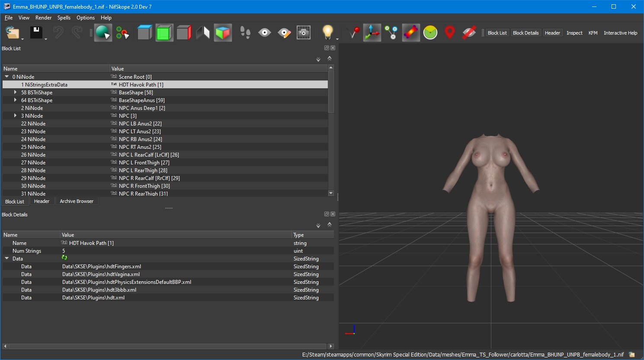Collapse the Data row in Block Details
This screenshot has width=644, height=360.
7,258
